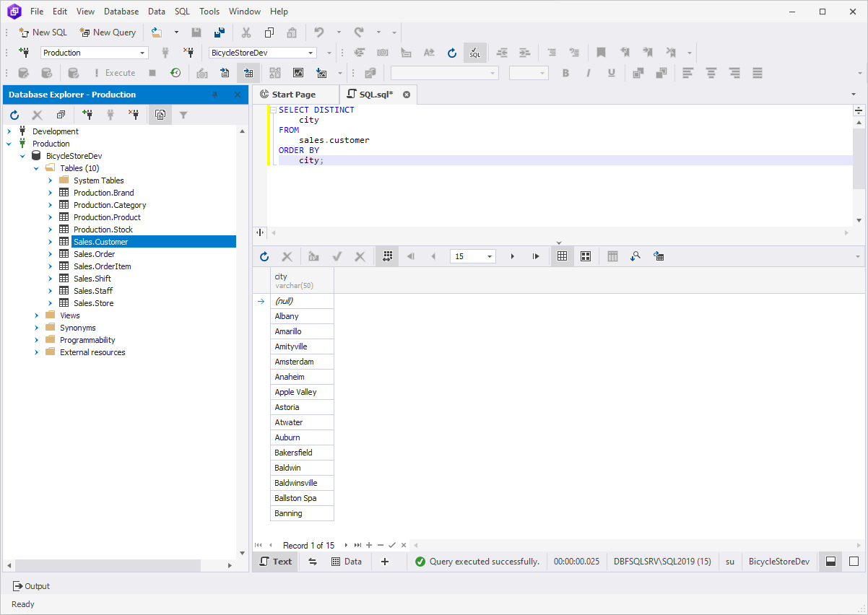868x615 pixels.
Task: Toggle bold formatting in the format toolbar
Action: [x=565, y=72]
